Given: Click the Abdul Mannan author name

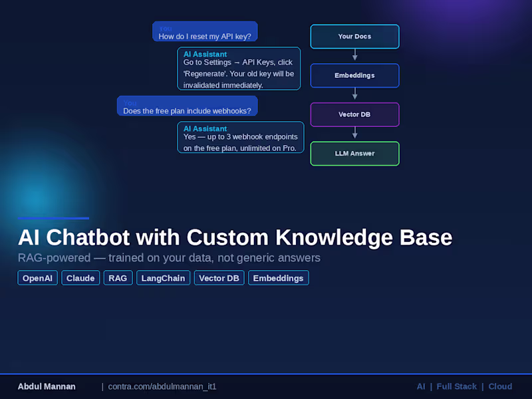Looking at the screenshot, I should [47, 386].
